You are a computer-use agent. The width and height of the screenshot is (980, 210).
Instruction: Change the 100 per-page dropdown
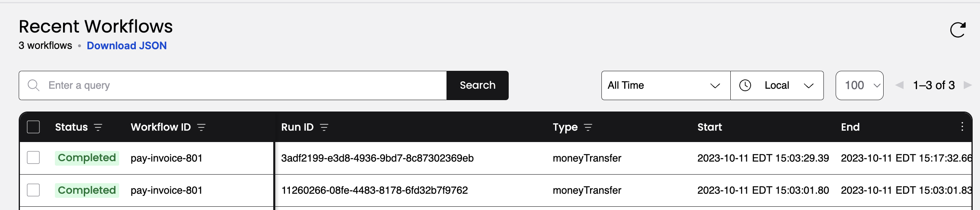click(x=859, y=85)
